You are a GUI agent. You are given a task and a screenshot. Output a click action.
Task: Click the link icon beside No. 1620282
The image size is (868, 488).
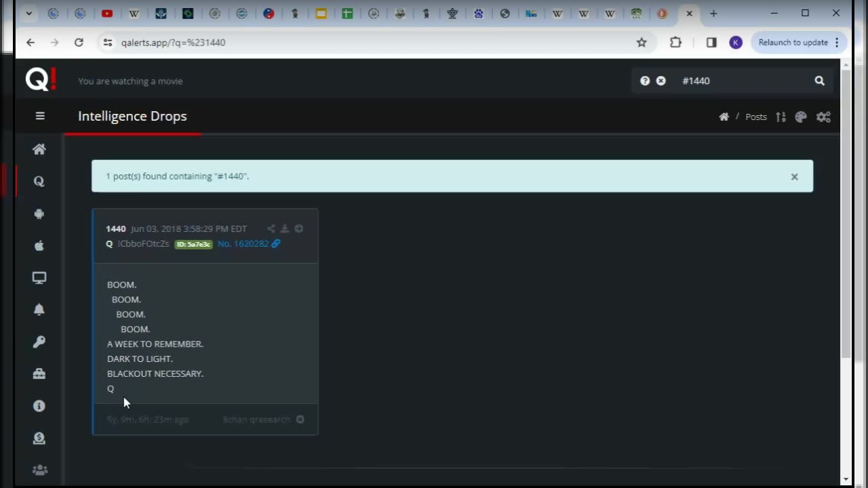[x=276, y=243]
